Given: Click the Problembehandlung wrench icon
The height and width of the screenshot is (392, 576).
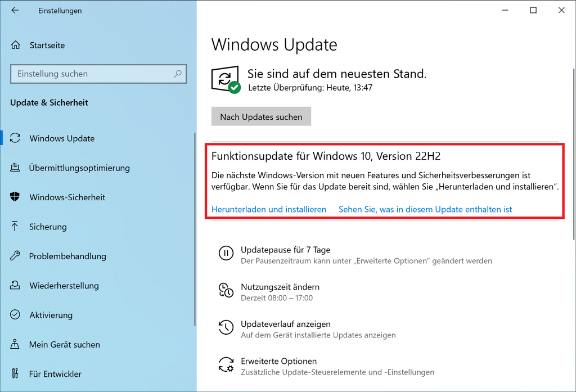Looking at the screenshot, I should (16, 256).
